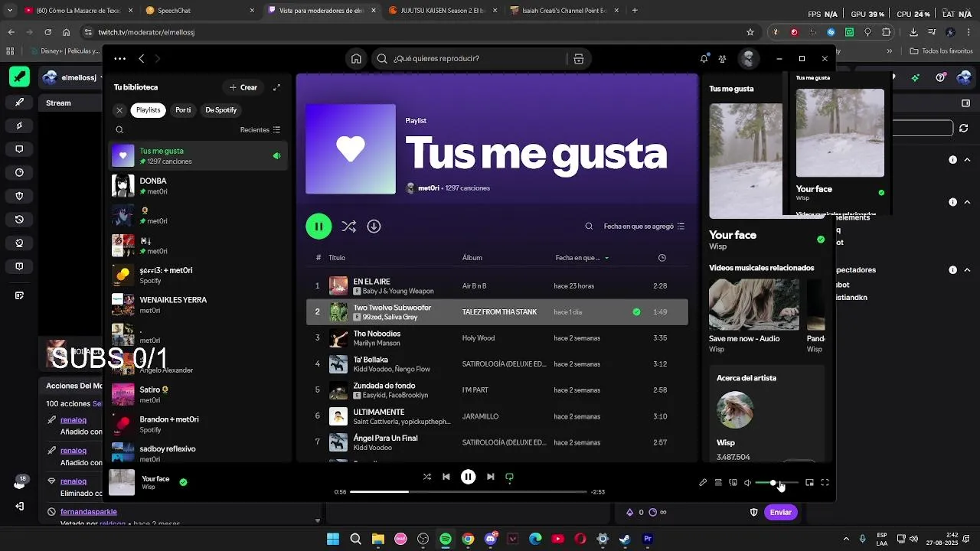Image resolution: width=980 pixels, height=551 pixels.
Task: Click Enviar button in Twitch chat
Action: point(780,512)
